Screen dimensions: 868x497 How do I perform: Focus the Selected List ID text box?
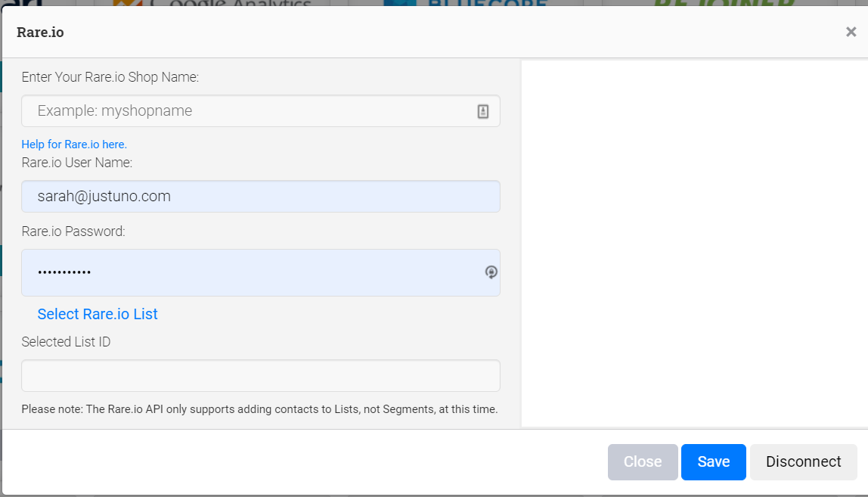[260, 376]
